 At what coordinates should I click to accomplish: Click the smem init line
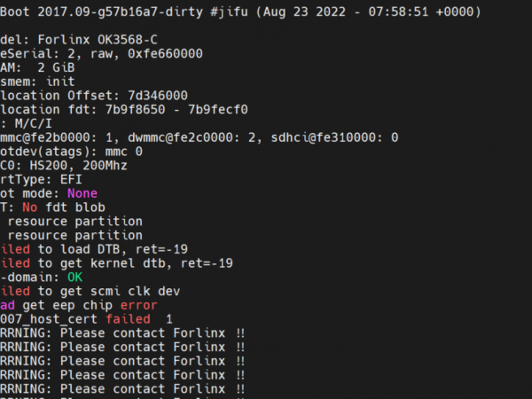pyautogui.click(x=37, y=82)
